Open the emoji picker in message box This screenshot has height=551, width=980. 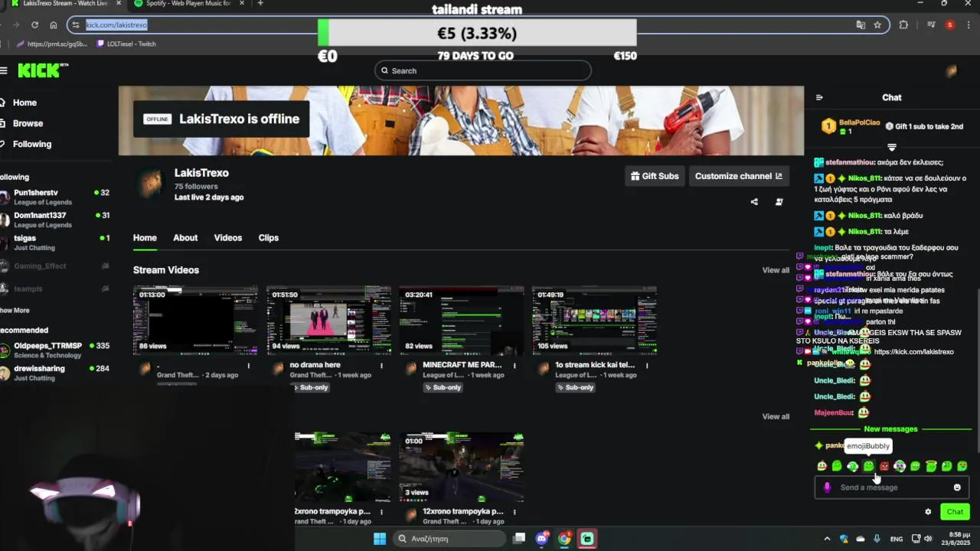[x=957, y=487]
